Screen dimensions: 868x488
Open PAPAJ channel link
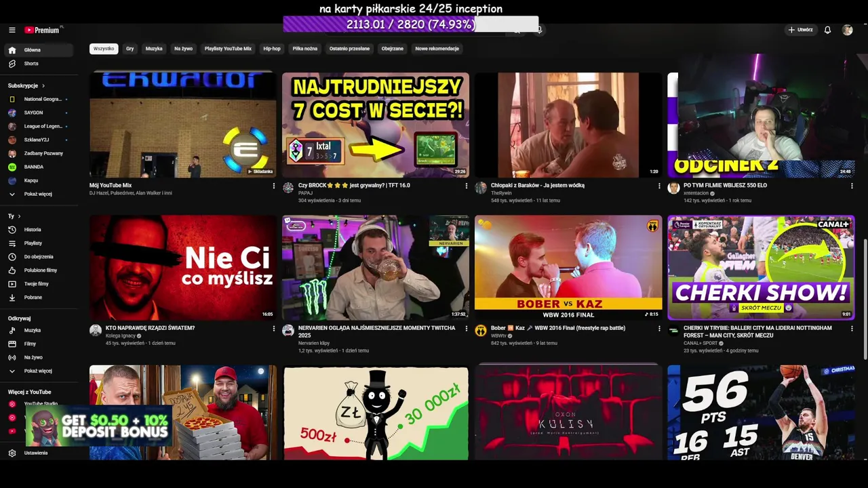point(305,193)
